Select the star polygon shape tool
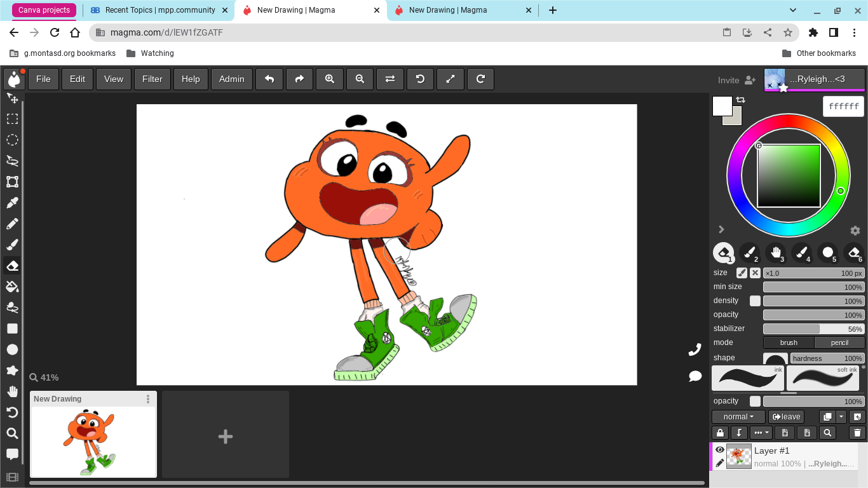This screenshot has width=868, height=488. tap(12, 370)
